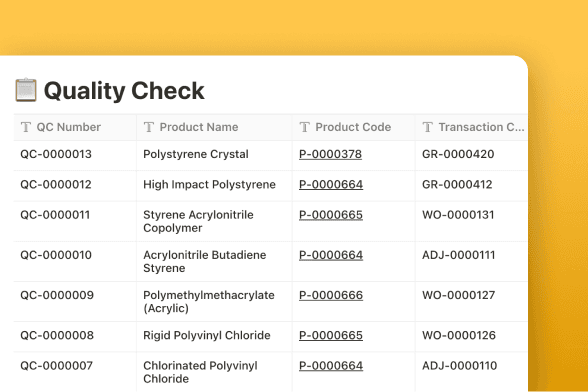Select transaction code GR-0000420
This screenshot has height=392, width=588.
(458, 154)
